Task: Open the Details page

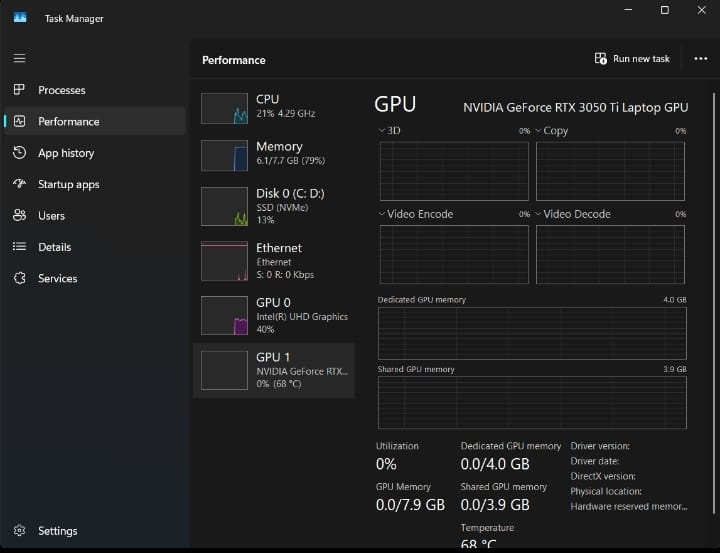Action: point(95,247)
